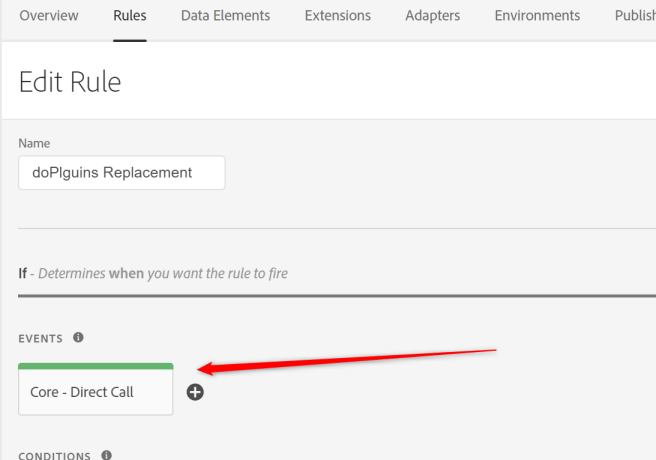Click the red arrow annotation
The image size is (656, 460).
click(350, 359)
